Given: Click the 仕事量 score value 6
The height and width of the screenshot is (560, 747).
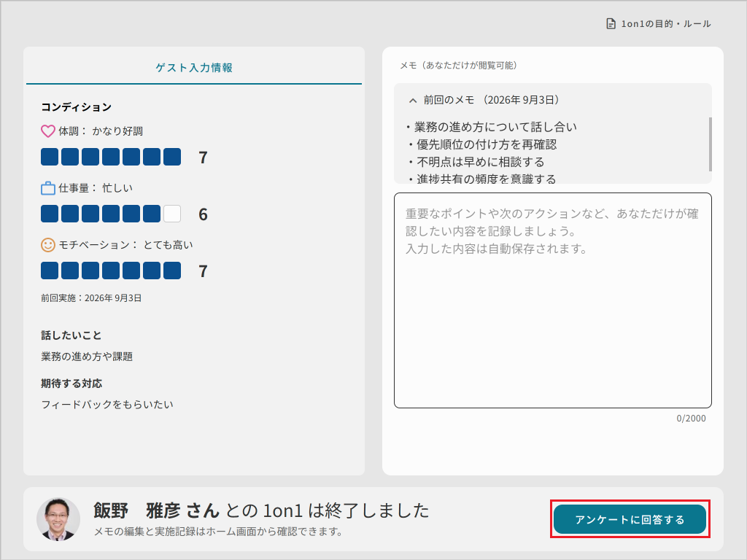Looking at the screenshot, I should 203,214.
